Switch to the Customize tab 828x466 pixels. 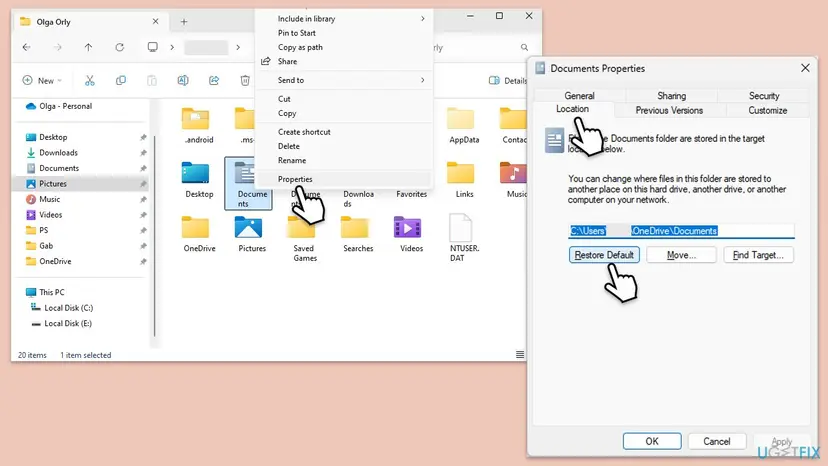[x=767, y=110]
